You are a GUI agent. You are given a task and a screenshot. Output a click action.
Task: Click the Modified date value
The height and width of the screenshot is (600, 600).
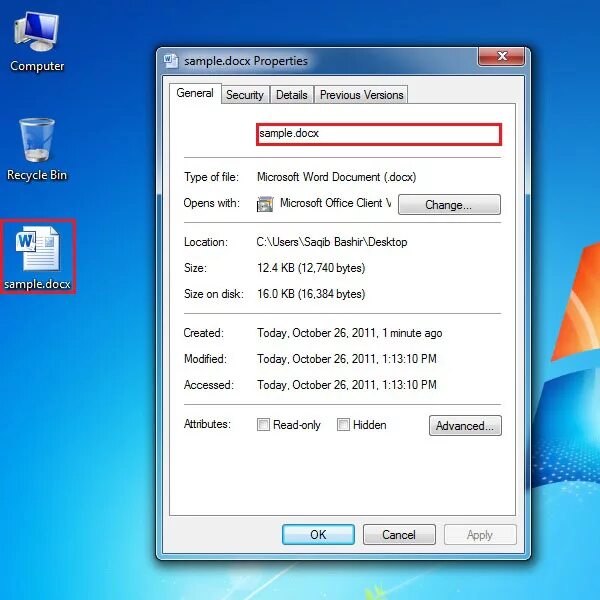point(347,359)
